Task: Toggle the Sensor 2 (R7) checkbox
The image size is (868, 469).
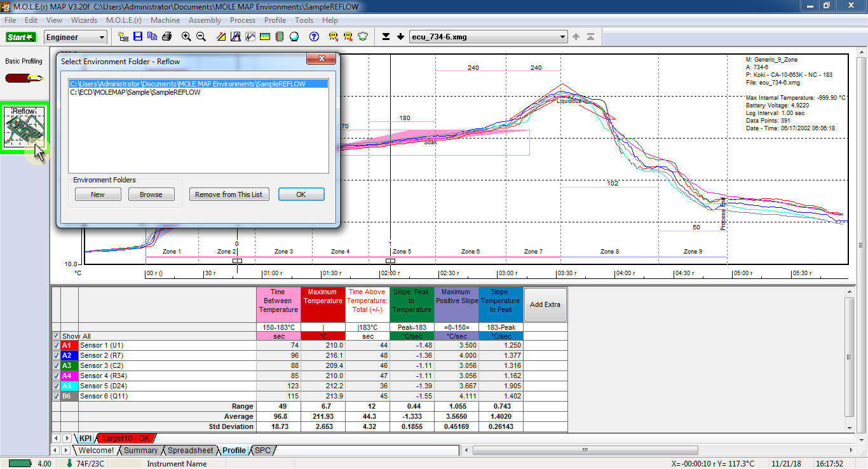Action: click(56, 355)
